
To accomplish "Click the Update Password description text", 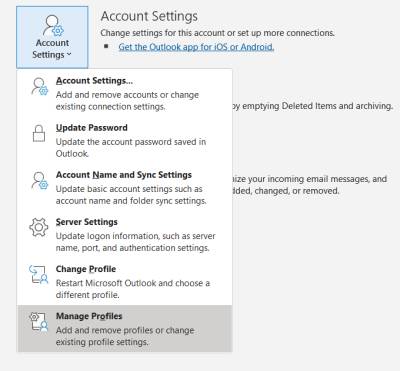I will click(x=131, y=148).
